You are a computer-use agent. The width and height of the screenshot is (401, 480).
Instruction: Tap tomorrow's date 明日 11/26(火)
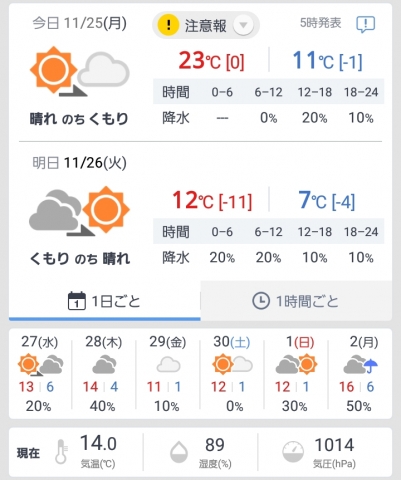(x=79, y=163)
